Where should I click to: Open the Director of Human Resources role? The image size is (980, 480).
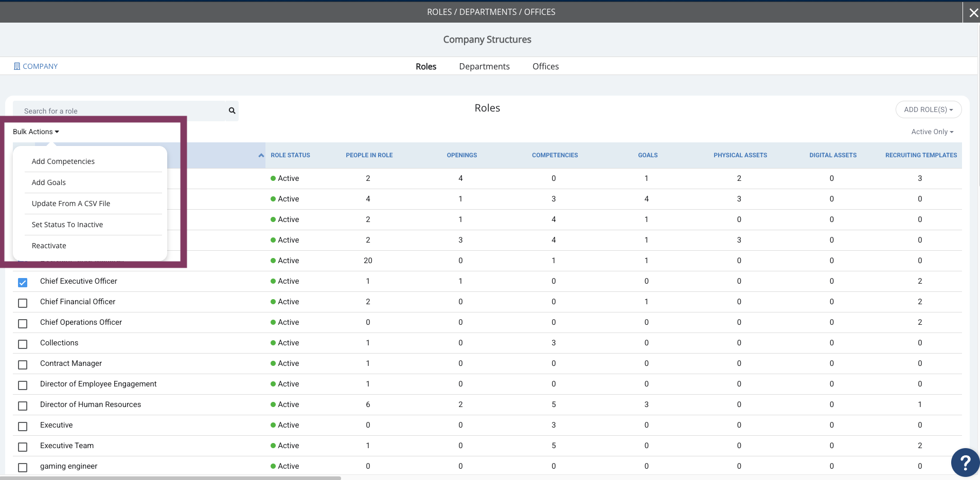91,404
